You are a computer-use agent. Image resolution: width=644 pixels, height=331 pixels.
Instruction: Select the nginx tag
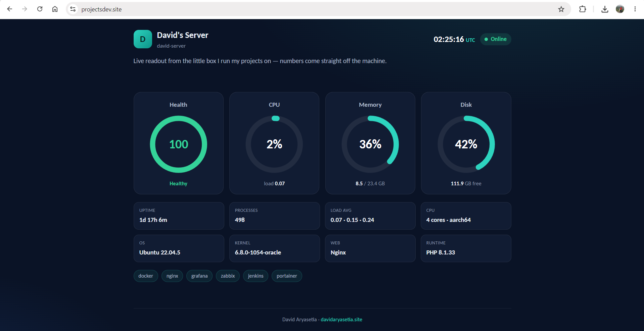[172, 276]
